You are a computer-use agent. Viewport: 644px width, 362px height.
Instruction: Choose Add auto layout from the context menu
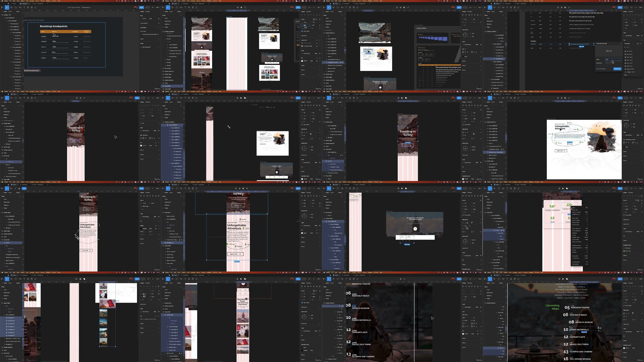(x=580, y=246)
